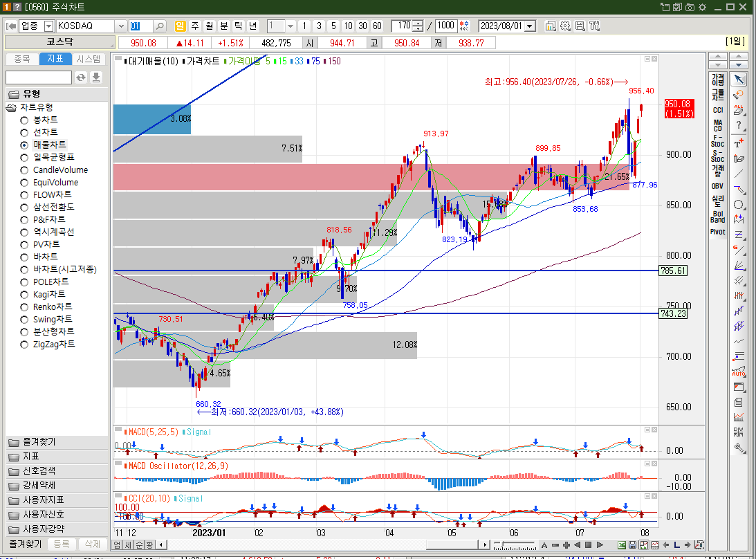Click the 1000 total count field

[x=446, y=26]
